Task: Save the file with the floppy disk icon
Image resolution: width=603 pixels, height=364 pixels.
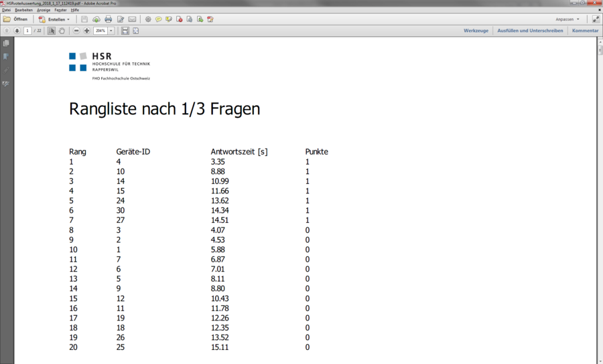Action: pyautogui.click(x=84, y=19)
